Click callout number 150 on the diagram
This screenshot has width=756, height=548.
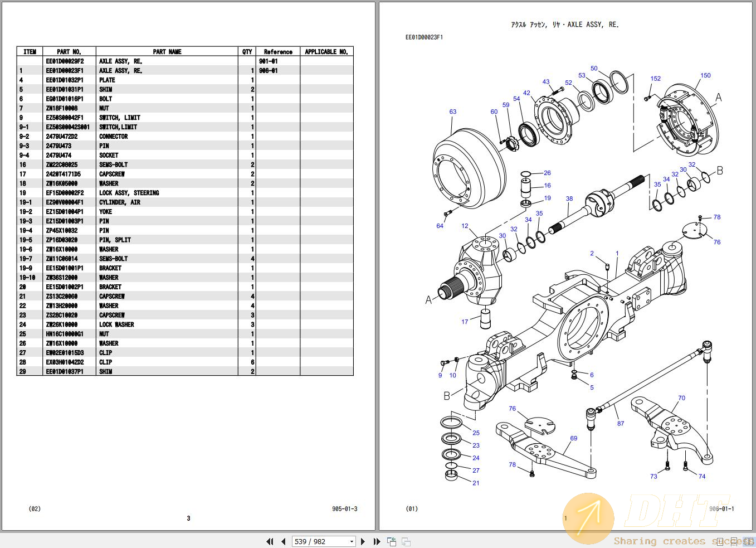click(x=705, y=75)
